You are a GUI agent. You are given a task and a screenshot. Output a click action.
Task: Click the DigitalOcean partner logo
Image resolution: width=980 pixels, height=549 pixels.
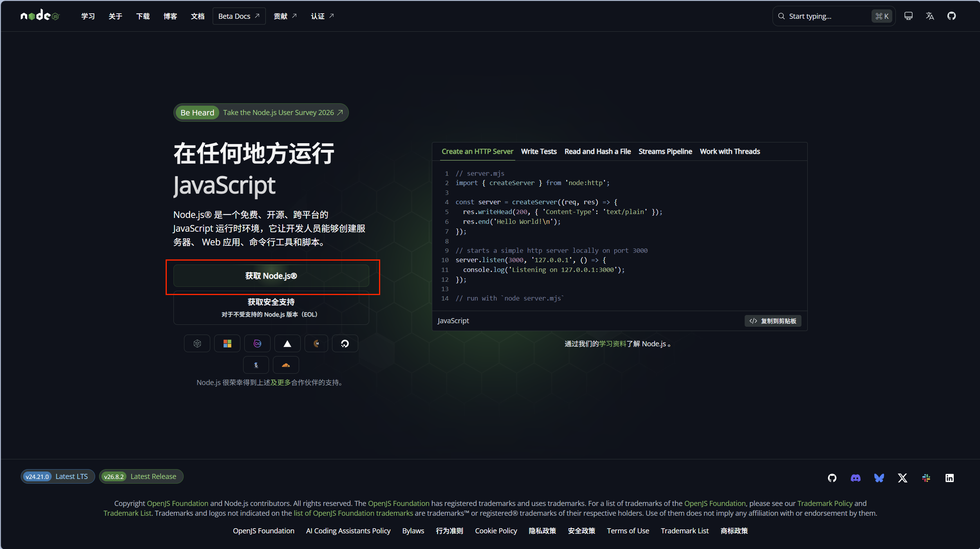(345, 344)
